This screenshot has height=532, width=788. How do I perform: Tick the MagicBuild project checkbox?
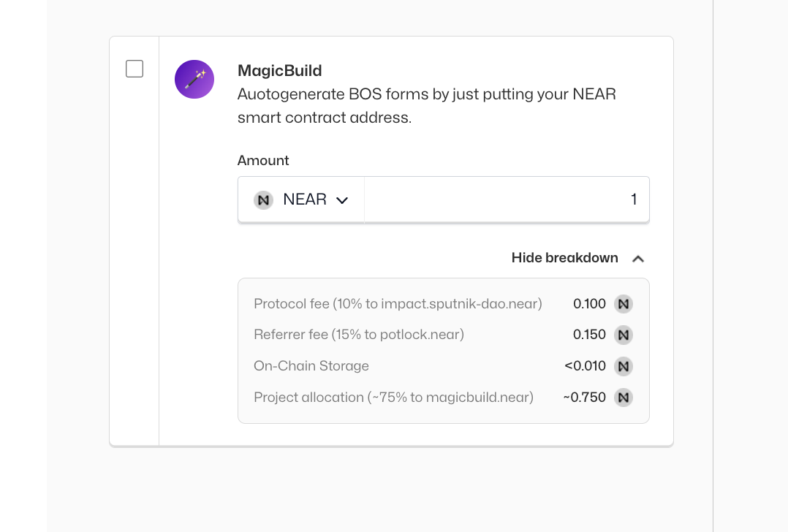coord(135,69)
